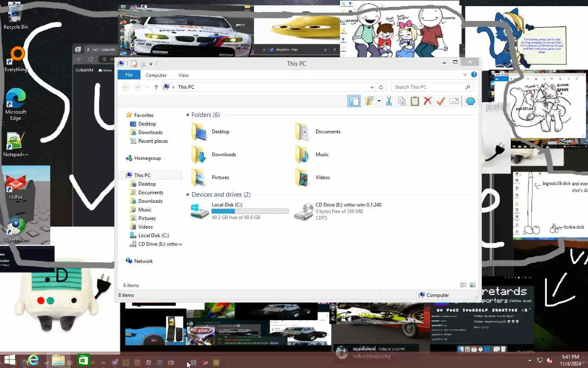This screenshot has width=588, height=368.
Task: Open the File tab
Action: click(129, 75)
